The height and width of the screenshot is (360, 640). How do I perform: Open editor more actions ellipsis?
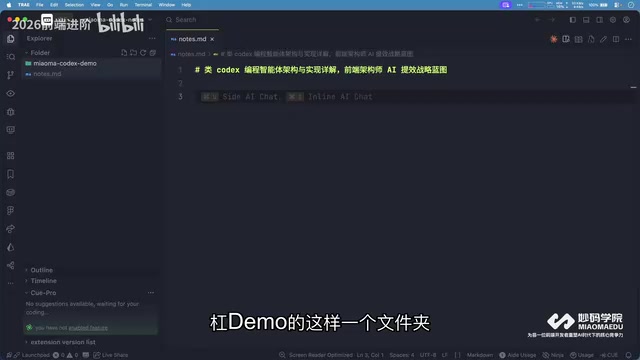tap(629, 39)
